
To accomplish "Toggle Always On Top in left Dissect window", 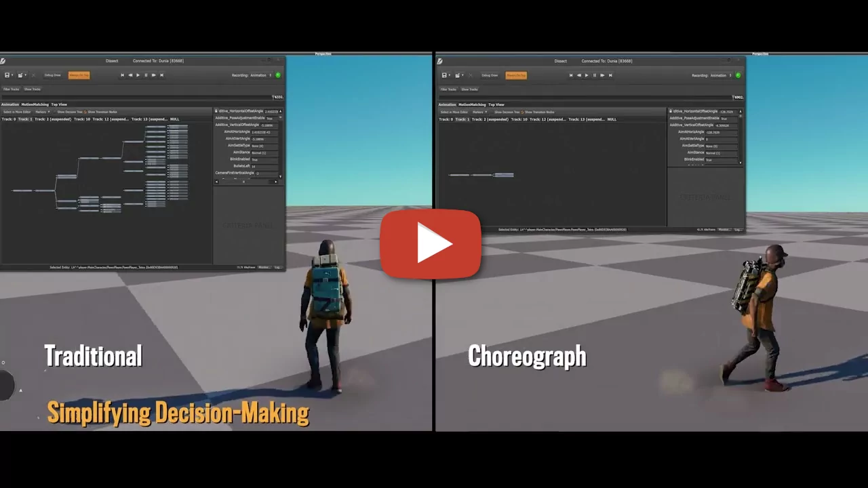I will [79, 75].
